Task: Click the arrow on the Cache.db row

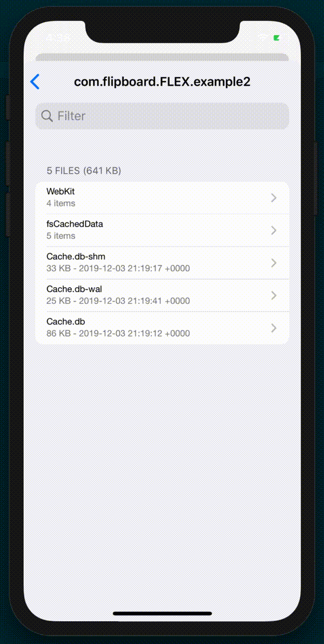Action: (274, 328)
